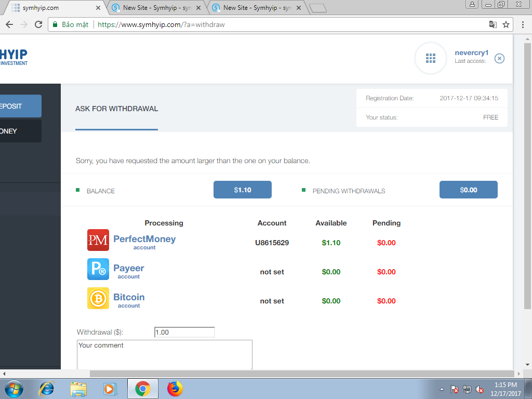
Task: Go back to previous page
Action: [x=9, y=24]
